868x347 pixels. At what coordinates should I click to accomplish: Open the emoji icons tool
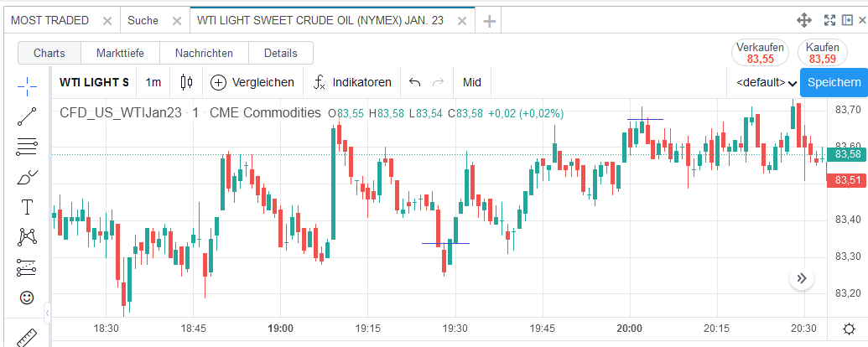pyautogui.click(x=27, y=298)
